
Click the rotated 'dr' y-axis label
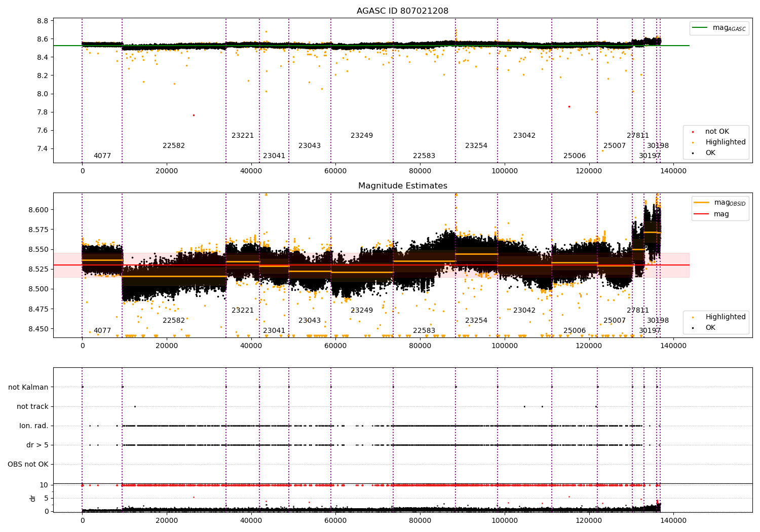(33, 498)
